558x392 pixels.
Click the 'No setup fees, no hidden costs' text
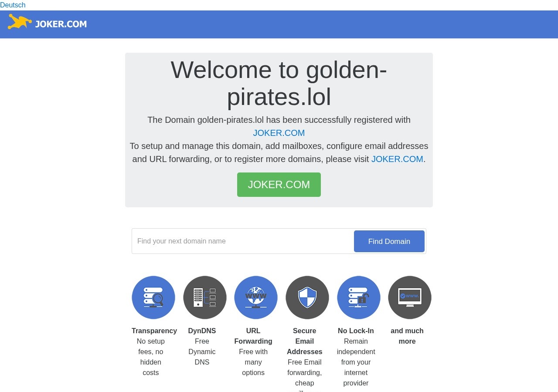pos(151,357)
